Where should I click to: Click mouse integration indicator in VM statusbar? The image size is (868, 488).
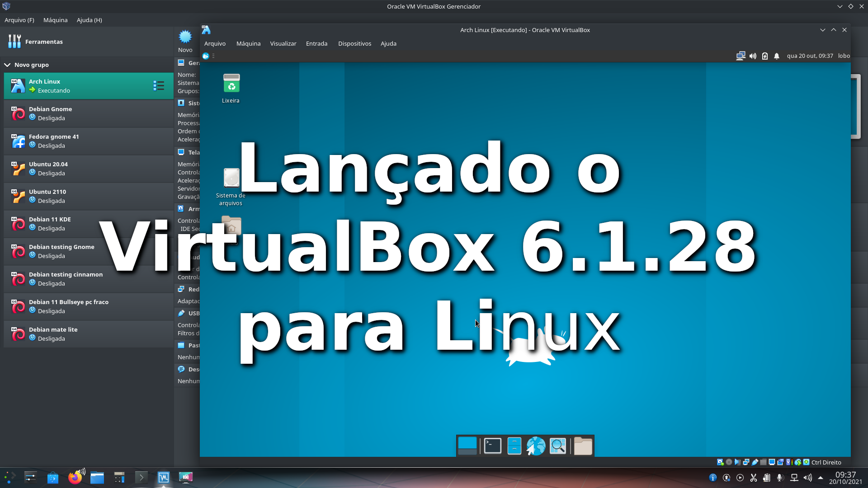click(798, 462)
